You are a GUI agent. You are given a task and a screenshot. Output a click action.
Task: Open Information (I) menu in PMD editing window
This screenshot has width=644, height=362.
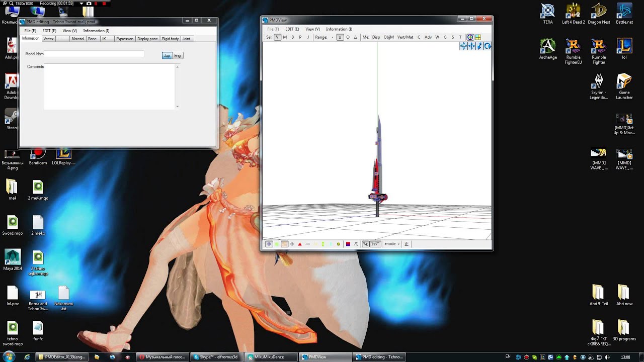click(96, 31)
